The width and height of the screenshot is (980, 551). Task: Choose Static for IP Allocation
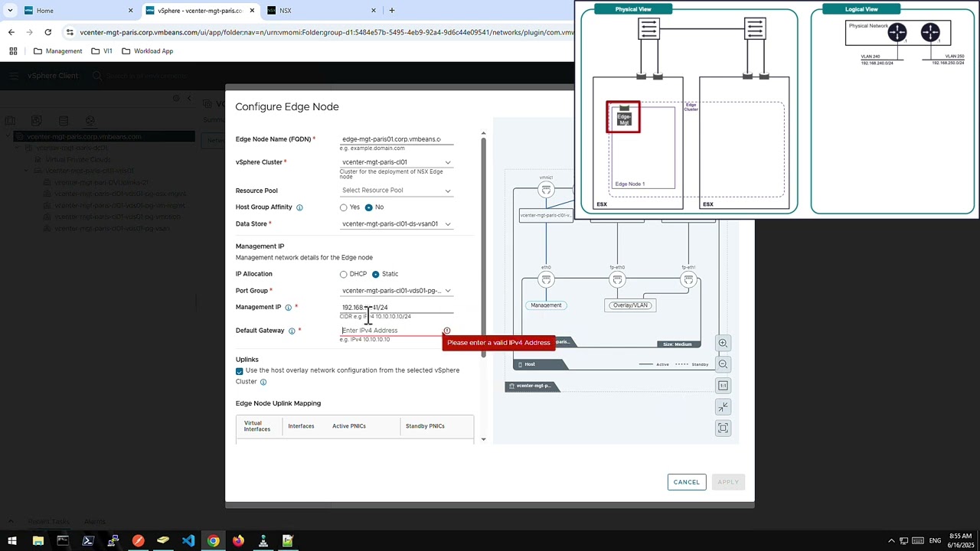point(375,274)
